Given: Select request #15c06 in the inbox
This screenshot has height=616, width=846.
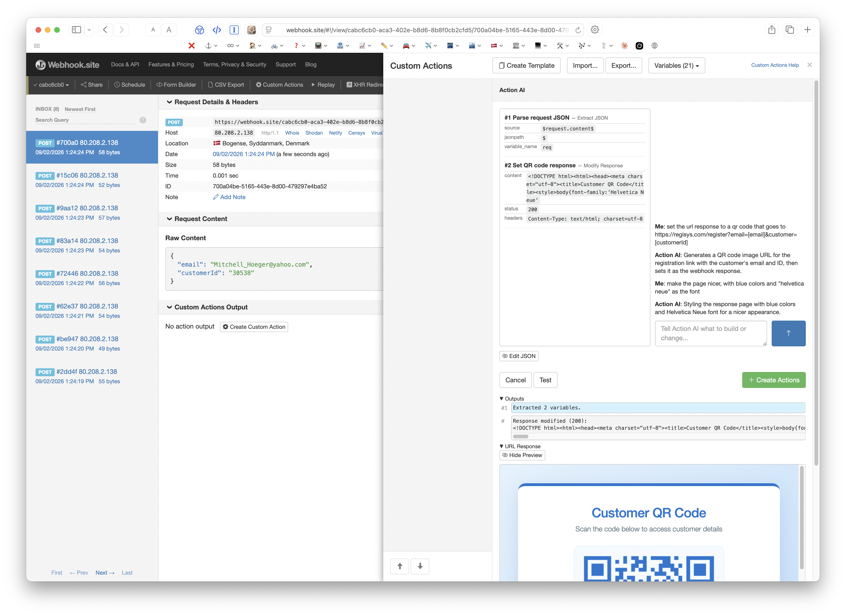Looking at the screenshot, I should coord(92,180).
